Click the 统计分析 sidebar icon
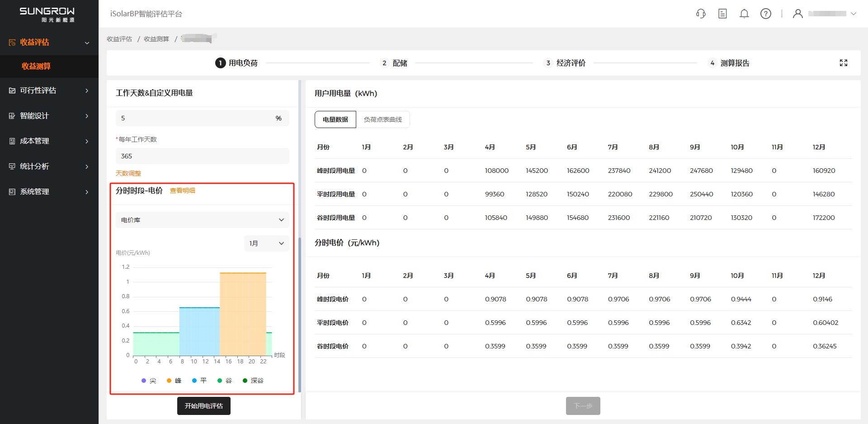 pyautogui.click(x=12, y=167)
